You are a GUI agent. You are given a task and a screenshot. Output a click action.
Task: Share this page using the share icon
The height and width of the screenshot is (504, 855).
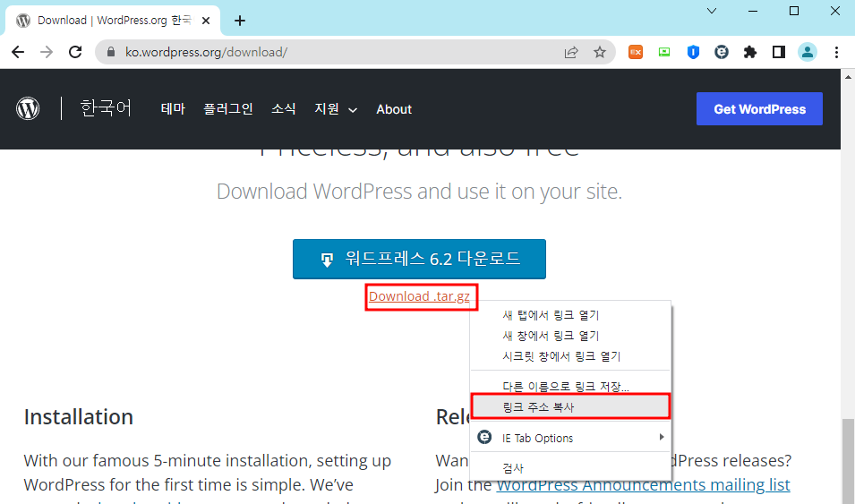[571, 52]
